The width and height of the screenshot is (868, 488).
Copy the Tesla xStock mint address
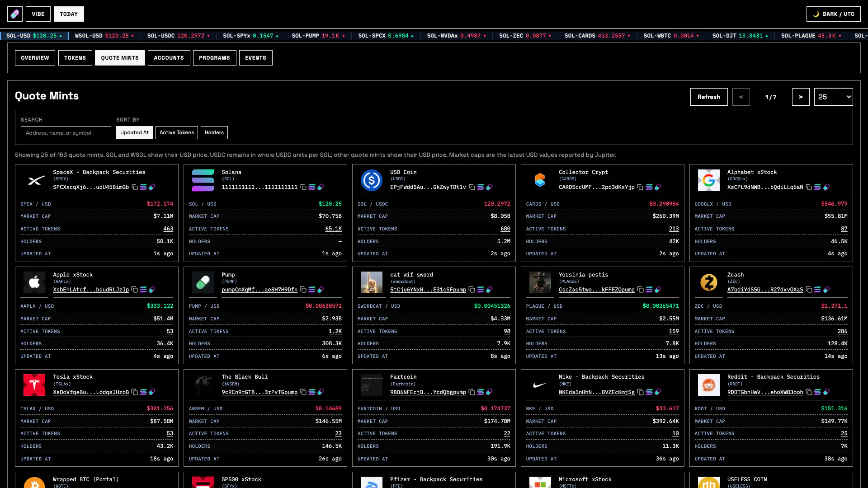(135, 392)
